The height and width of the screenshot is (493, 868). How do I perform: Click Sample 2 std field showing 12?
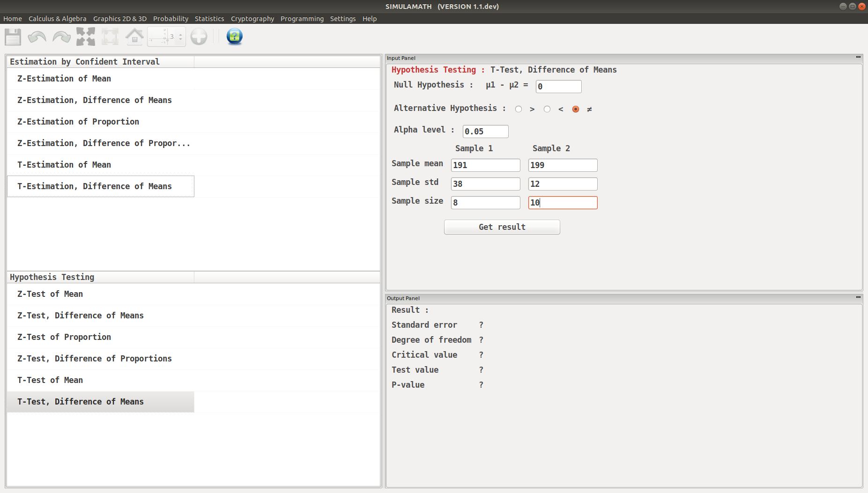click(x=563, y=184)
